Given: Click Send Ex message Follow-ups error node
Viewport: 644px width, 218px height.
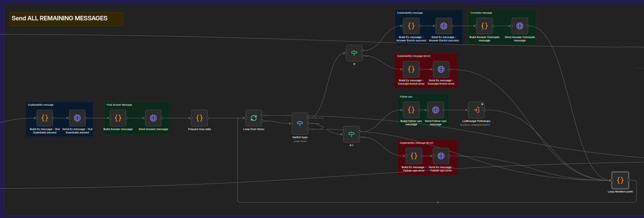Looking at the screenshot, I should [x=441, y=156].
